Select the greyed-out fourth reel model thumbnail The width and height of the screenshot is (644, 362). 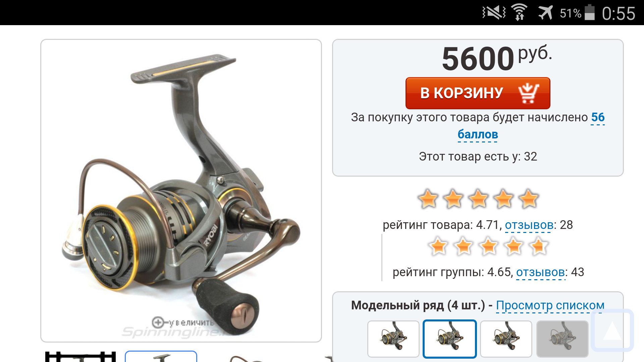click(x=562, y=339)
